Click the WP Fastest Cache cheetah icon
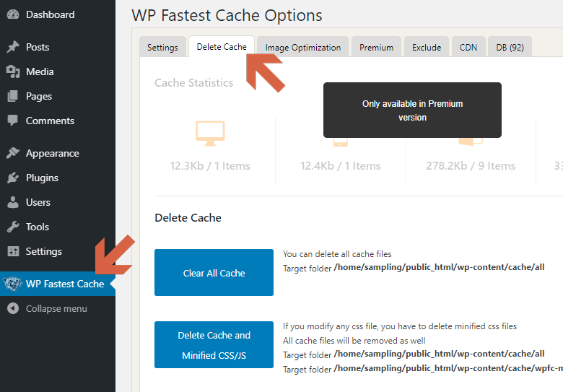Viewport: 563px width, 392px height. click(12, 284)
